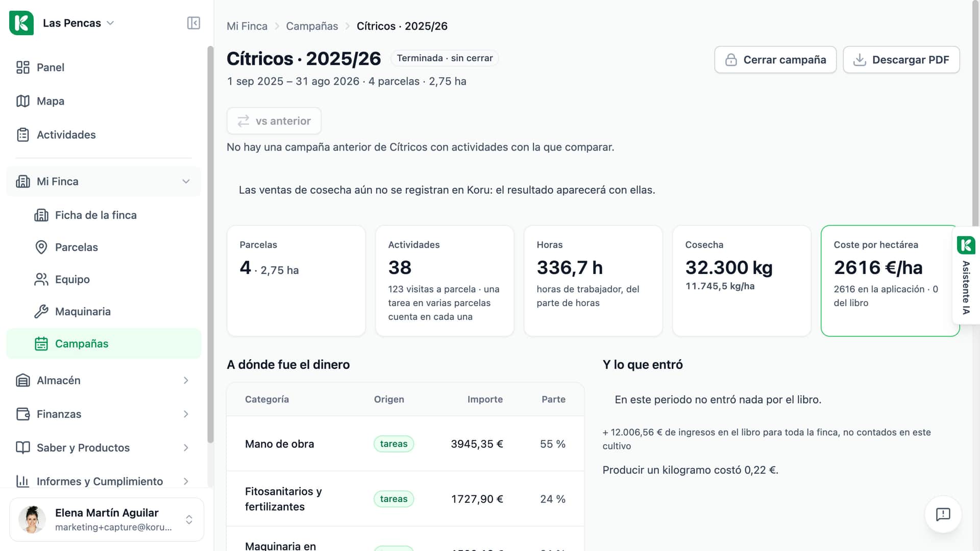980x551 pixels.
Task: Click the Ficha de la finca building icon
Action: click(41, 215)
